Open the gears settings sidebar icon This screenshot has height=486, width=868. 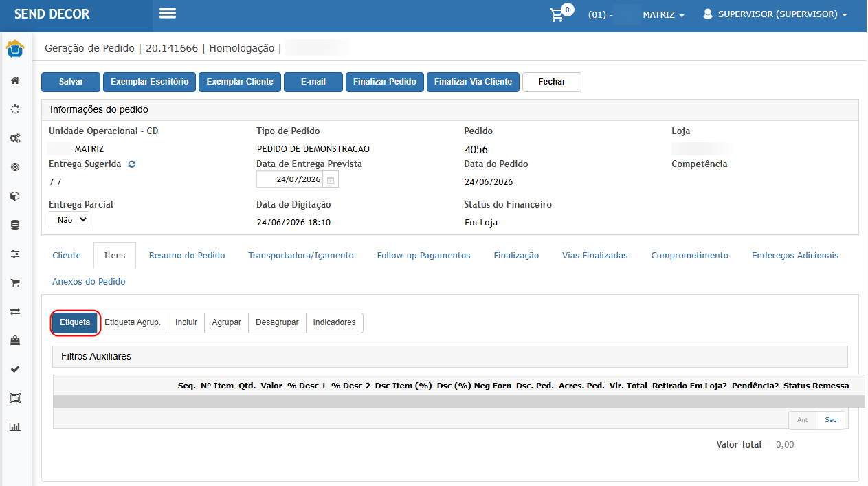(15, 138)
